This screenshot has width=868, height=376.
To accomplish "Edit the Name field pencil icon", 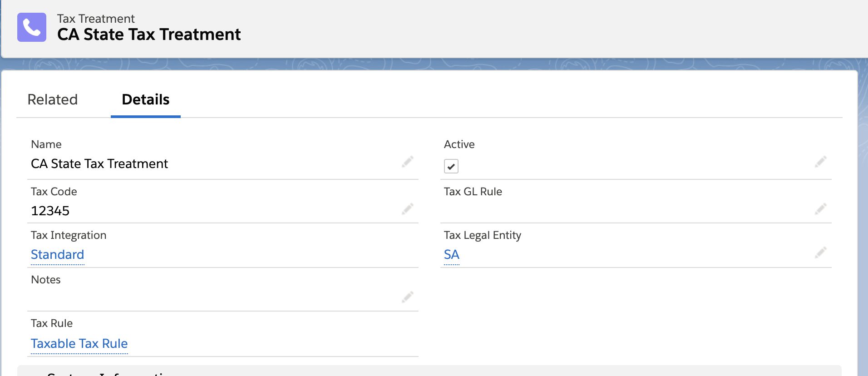I will point(408,162).
